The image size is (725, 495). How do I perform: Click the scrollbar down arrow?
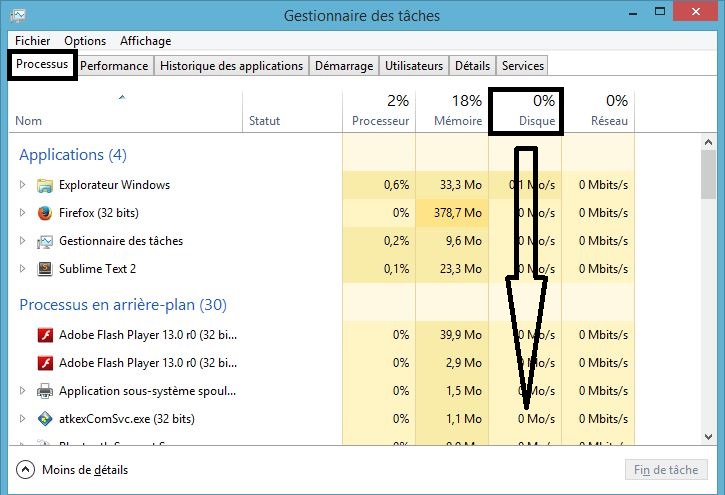(708, 436)
